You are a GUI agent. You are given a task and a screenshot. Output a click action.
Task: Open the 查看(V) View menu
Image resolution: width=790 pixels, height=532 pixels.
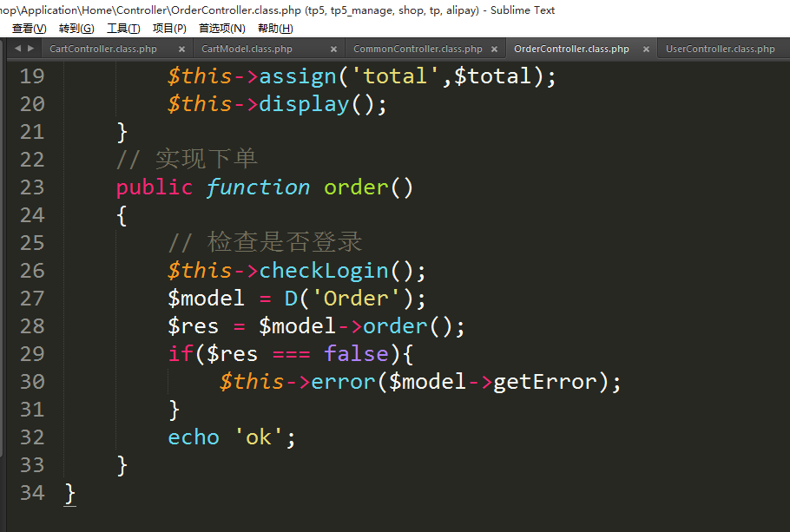pos(29,28)
